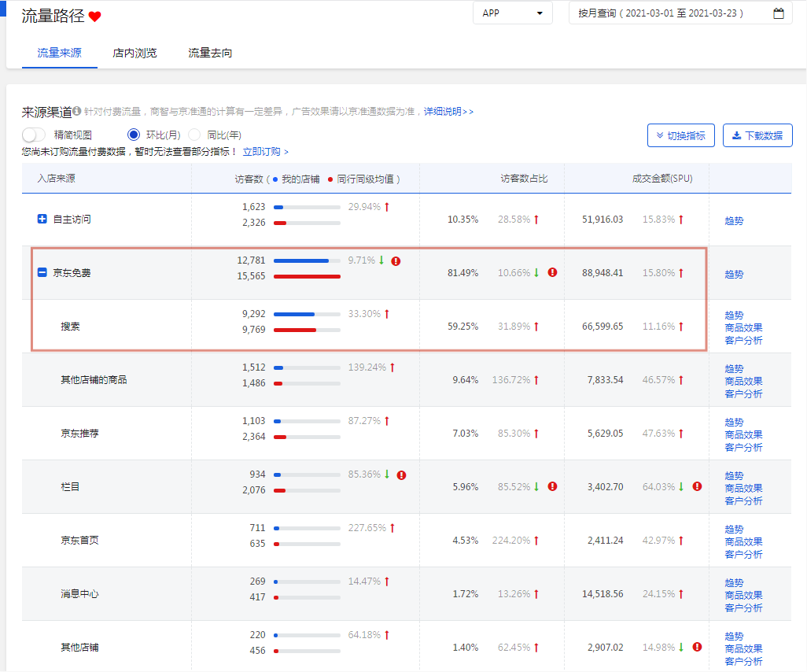Click 京东推荐 source name
Viewport: 807px width, 672px height.
coord(79,434)
